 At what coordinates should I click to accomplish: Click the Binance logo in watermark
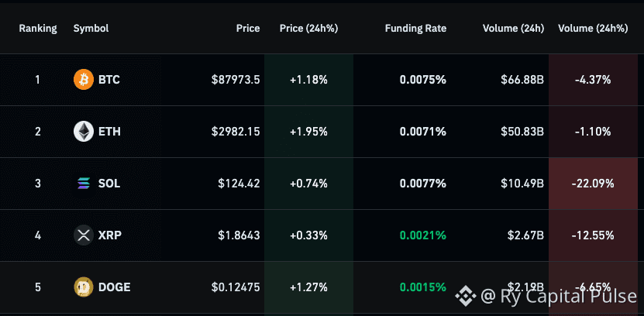[465, 296]
